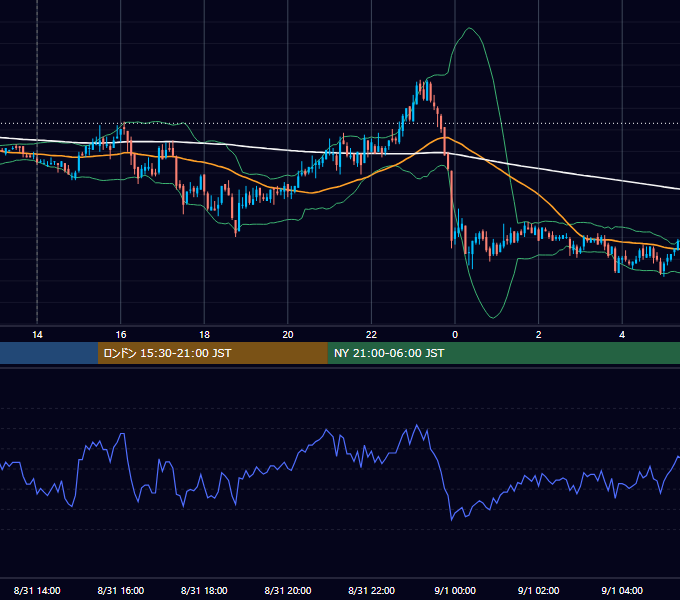Click the 8/31 14:00 time label
The width and height of the screenshot is (680, 600).
point(37,590)
